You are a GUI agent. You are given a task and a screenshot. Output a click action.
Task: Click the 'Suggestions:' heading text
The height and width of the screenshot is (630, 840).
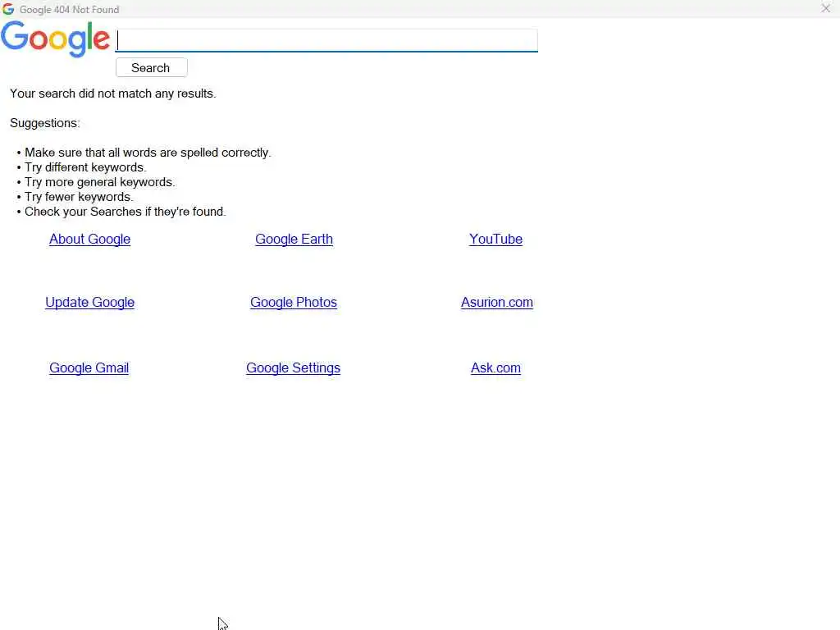[x=45, y=123]
